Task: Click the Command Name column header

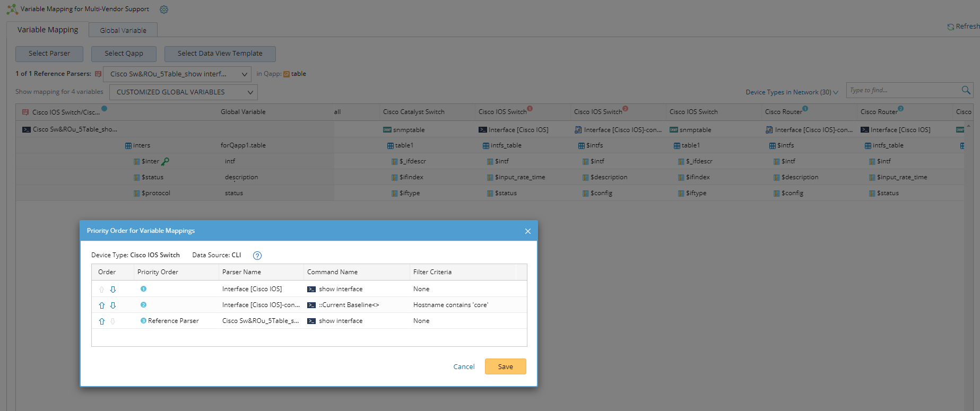Action: (x=332, y=272)
